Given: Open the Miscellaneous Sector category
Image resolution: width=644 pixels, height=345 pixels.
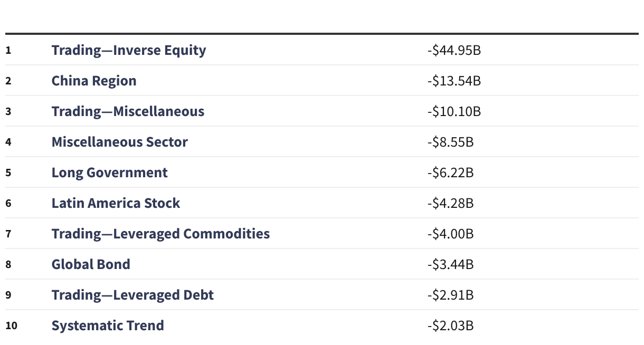Looking at the screenshot, I should click(x=119, y=142).
